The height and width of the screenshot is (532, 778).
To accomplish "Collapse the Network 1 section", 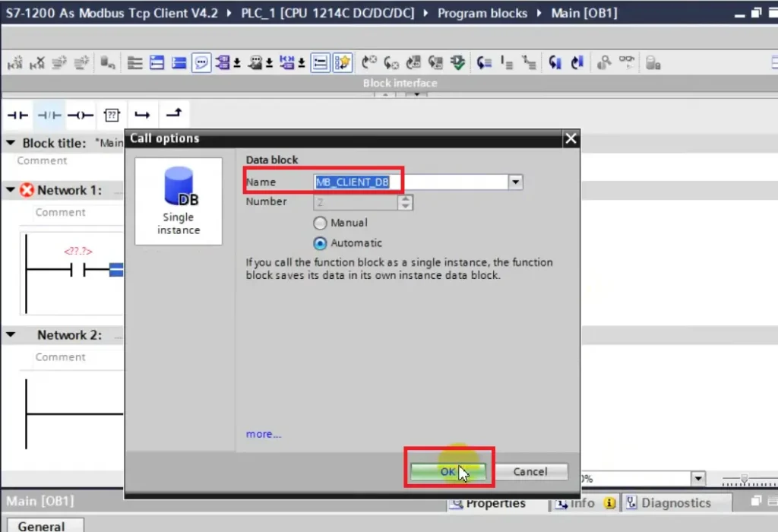I will [x=11, y=190].
